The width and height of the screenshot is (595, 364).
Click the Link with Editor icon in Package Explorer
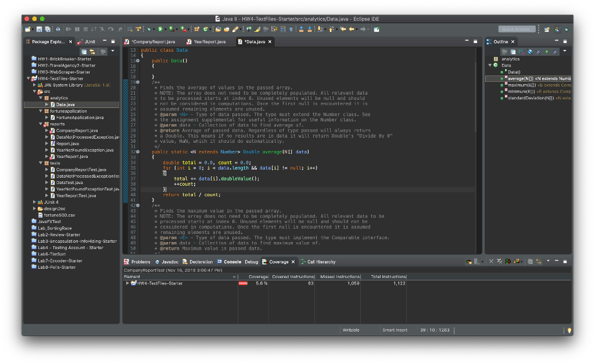92,51
